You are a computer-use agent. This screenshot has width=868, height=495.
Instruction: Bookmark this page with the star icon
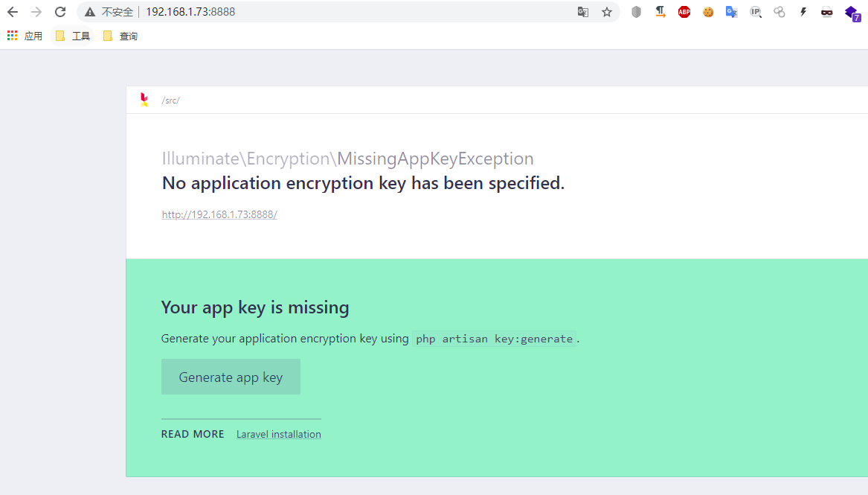(607, 12)
